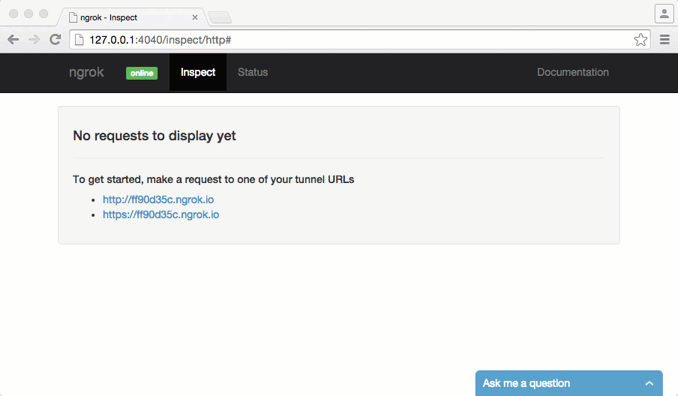Click the green online status badge

(x=142, y=73)
